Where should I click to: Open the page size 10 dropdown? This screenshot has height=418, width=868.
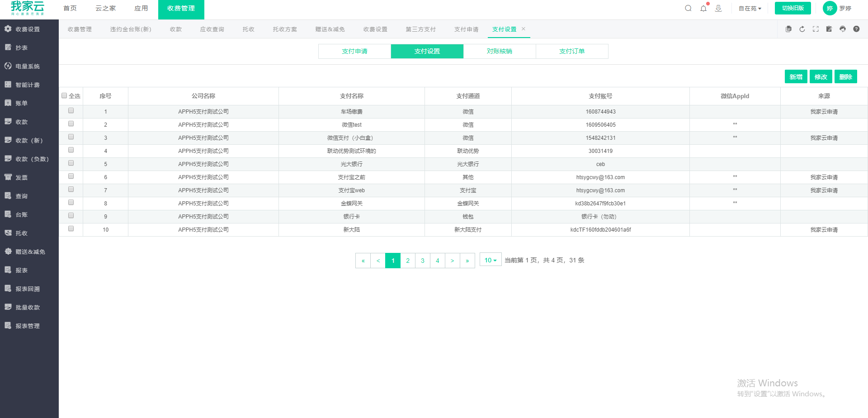[491, 260]
